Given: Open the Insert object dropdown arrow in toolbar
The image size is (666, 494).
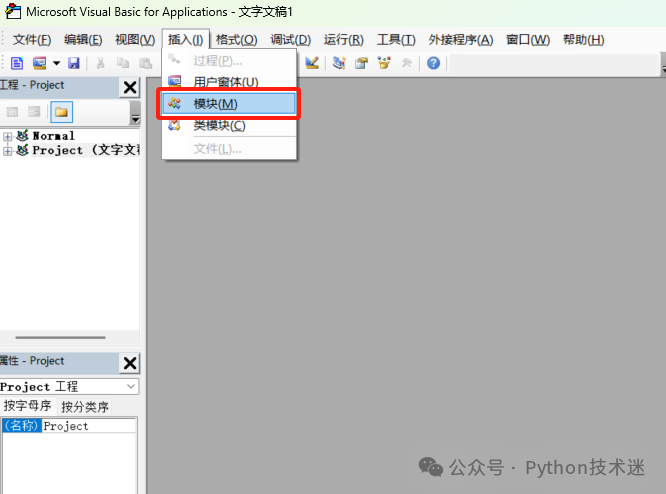Looking at the screenshot, I should point(56,63).
